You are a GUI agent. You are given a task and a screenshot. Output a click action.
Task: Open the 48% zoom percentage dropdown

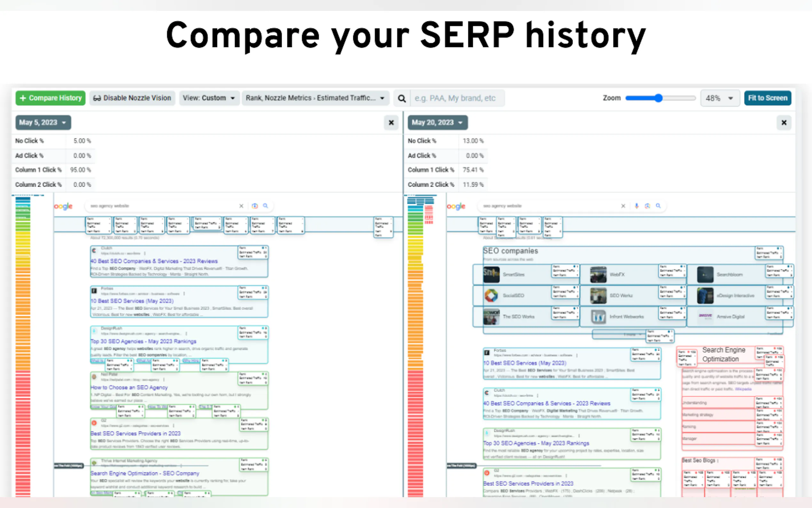pos(719,98)
